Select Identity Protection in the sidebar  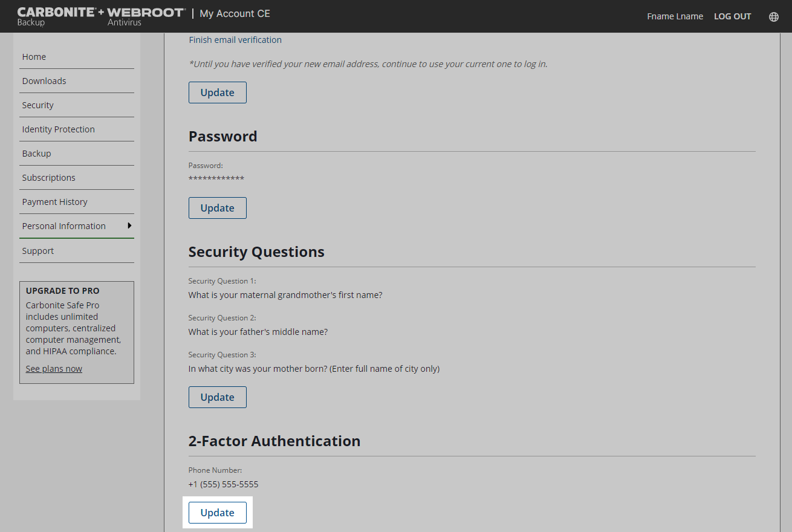(x=59, y=129)
